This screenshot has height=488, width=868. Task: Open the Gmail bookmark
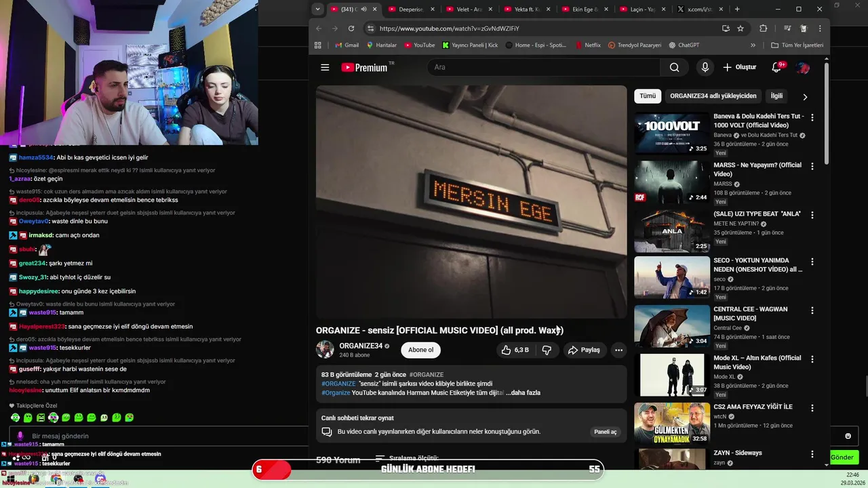pos(347,45)
